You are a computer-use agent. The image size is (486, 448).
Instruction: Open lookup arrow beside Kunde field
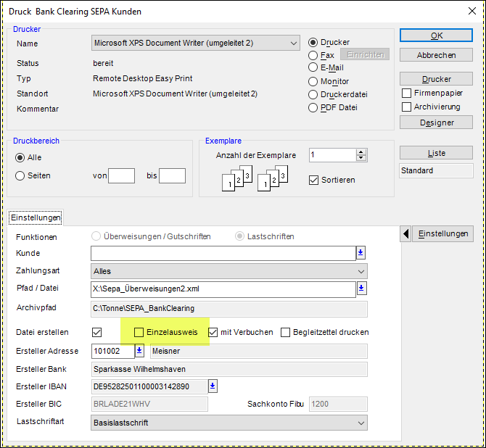click(361, 253)
